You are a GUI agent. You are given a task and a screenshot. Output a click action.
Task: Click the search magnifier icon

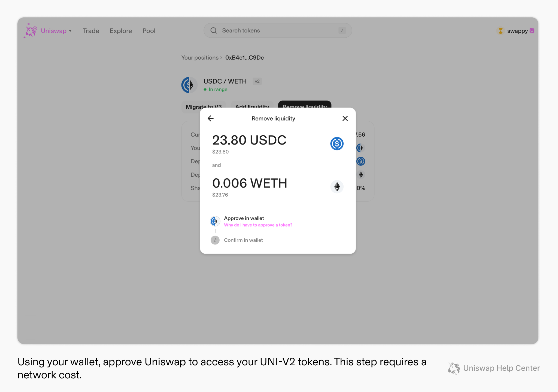tap(214, 30)
